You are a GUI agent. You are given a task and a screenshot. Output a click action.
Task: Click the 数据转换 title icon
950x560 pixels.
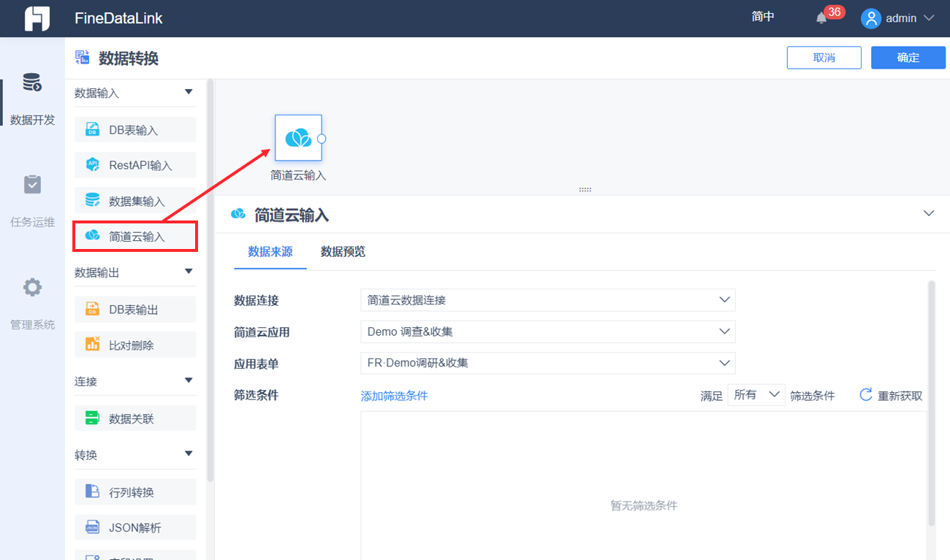(83, 58)
